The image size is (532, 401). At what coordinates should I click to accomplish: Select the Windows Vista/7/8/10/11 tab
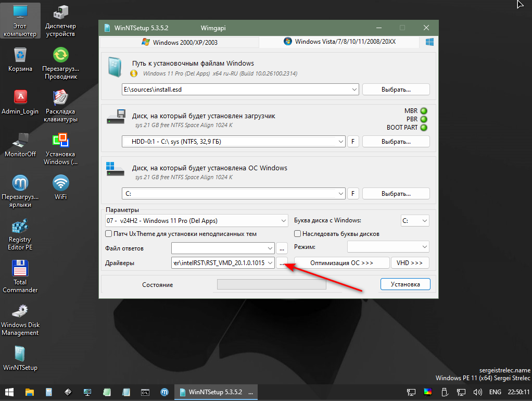[339, 42]
